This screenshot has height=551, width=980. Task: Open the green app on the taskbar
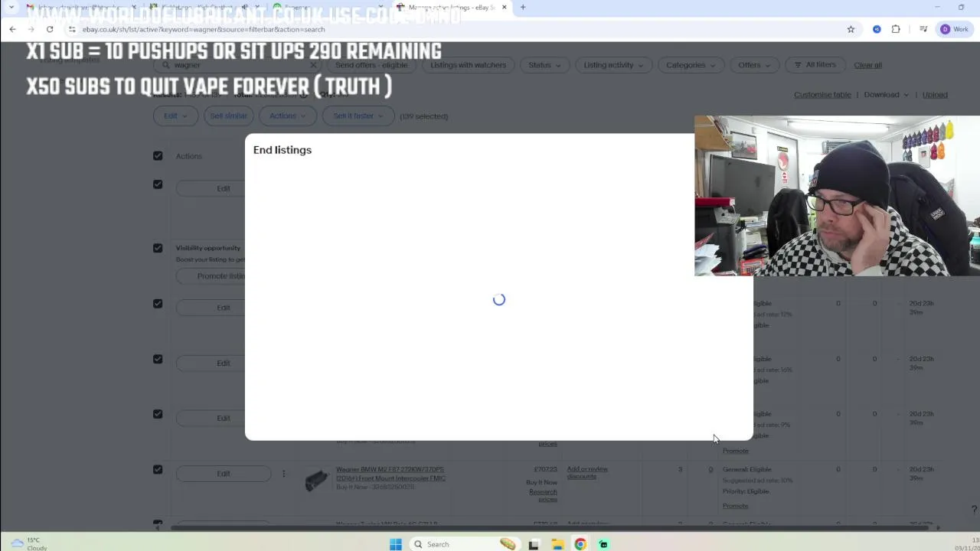(x=603, y=544)
